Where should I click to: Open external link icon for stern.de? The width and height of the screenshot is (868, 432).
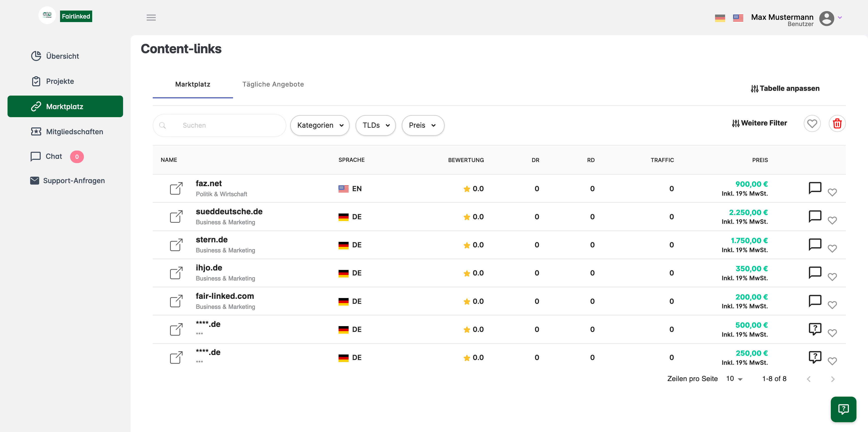point(176,245)
